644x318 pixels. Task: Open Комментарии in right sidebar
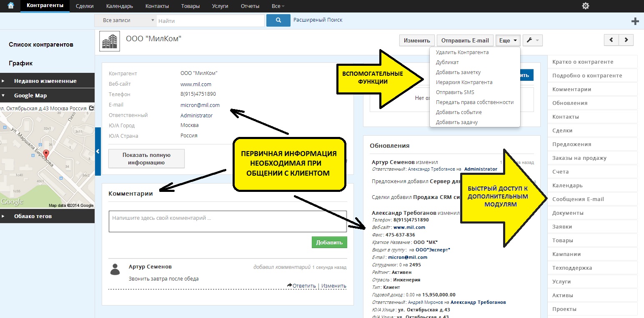click(592, 89)
